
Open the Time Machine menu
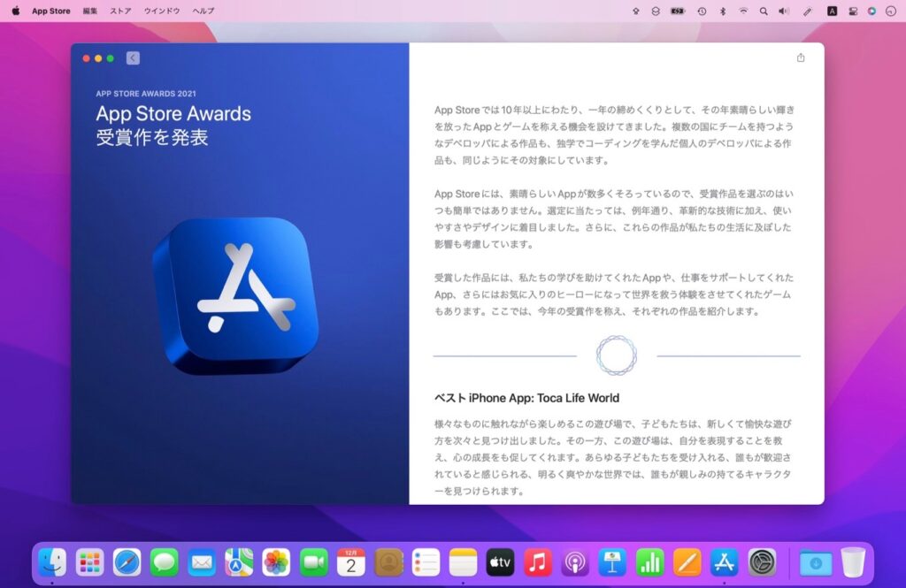[x=701, y=11]
